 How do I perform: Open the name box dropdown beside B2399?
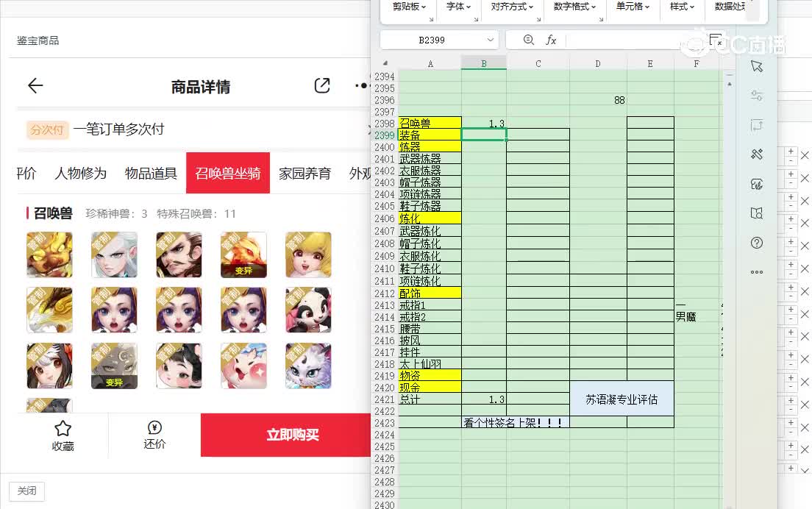pos(490,40)
